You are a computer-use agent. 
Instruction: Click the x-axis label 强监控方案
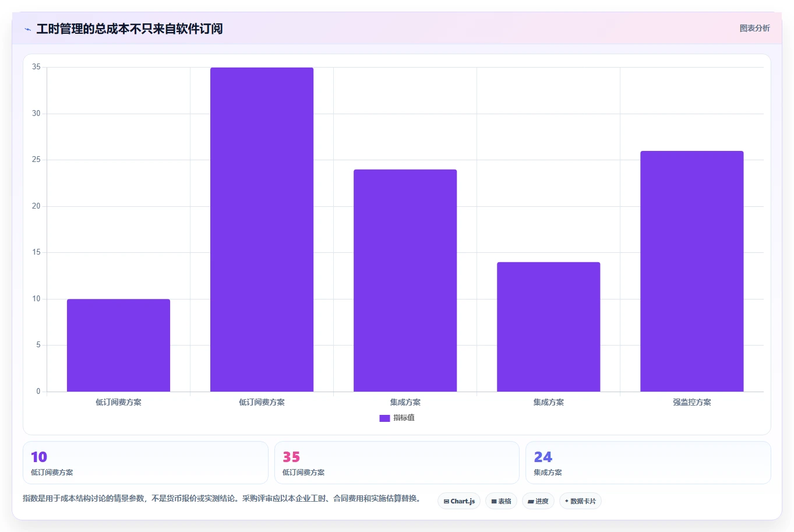691,402
